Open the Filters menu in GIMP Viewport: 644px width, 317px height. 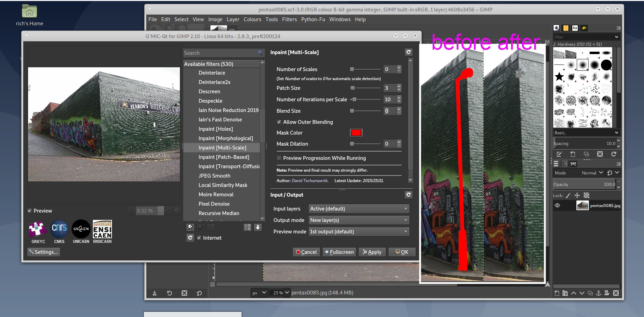289,19
